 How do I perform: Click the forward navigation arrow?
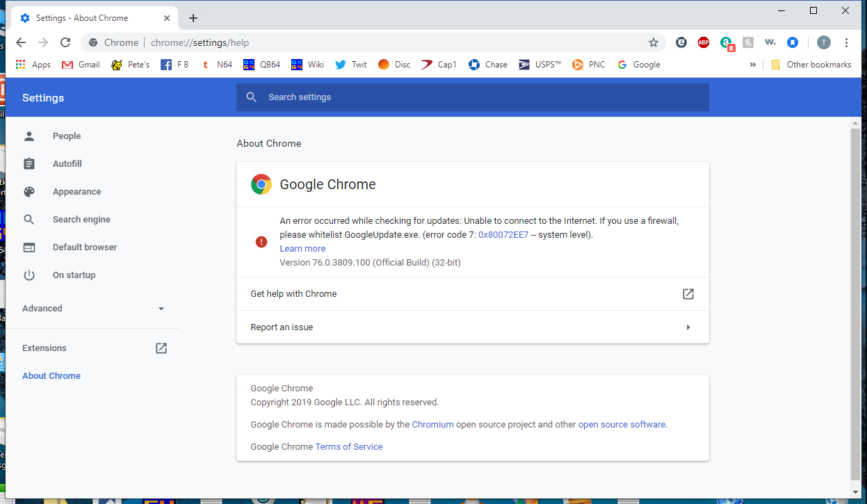coord(43,42)
